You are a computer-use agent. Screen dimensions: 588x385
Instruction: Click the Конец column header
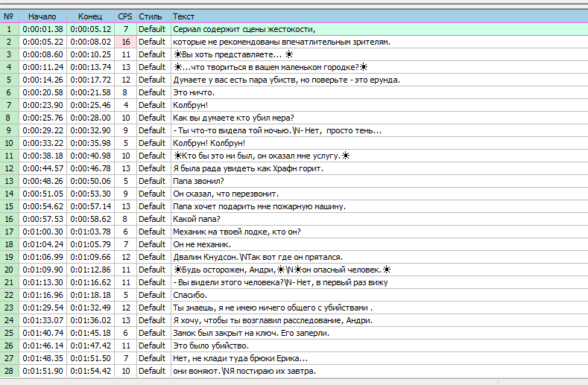pyautogui.click(x=90, y=16)
